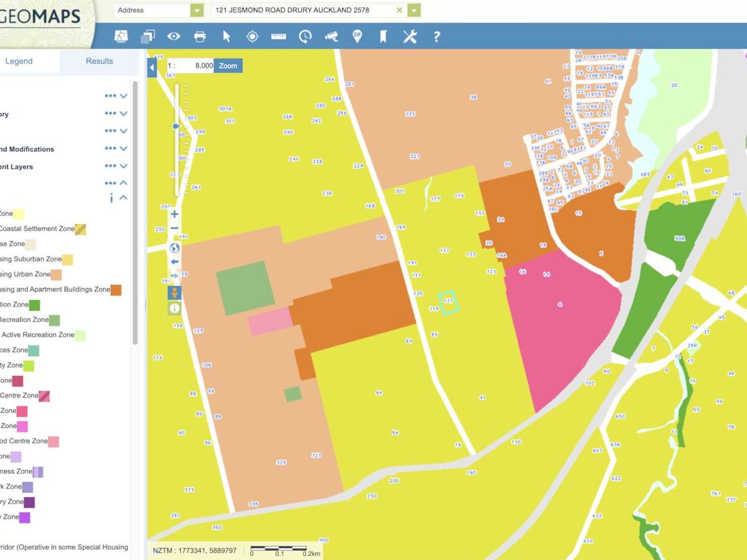The width and height of the screenshot is (747, 560).
Task: Select the arrow pointer tool
Action: [227, 37]
